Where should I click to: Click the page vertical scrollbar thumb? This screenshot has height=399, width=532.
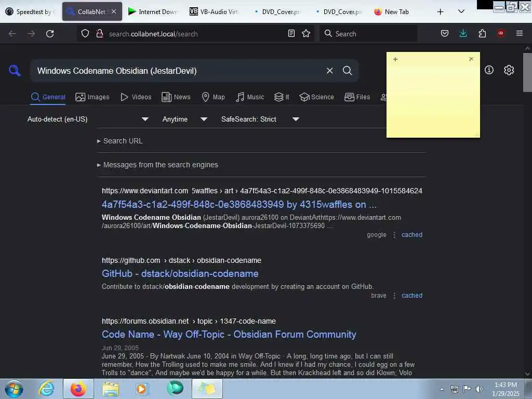pos(527,72)
